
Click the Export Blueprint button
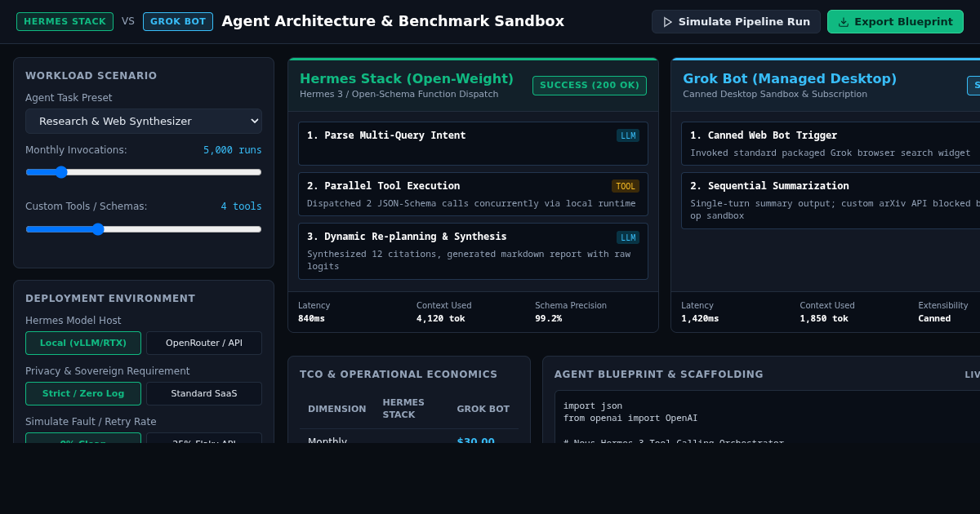[x=895, y=22]
